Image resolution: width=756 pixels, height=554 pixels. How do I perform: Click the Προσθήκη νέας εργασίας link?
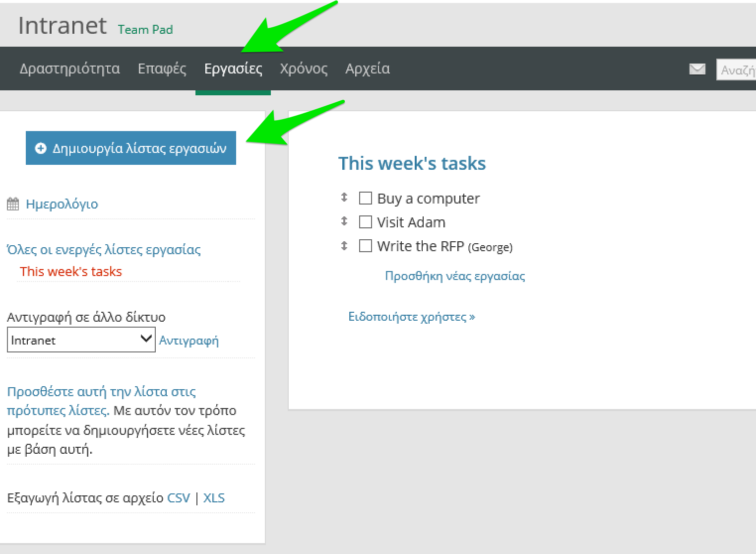click(455, 276)
